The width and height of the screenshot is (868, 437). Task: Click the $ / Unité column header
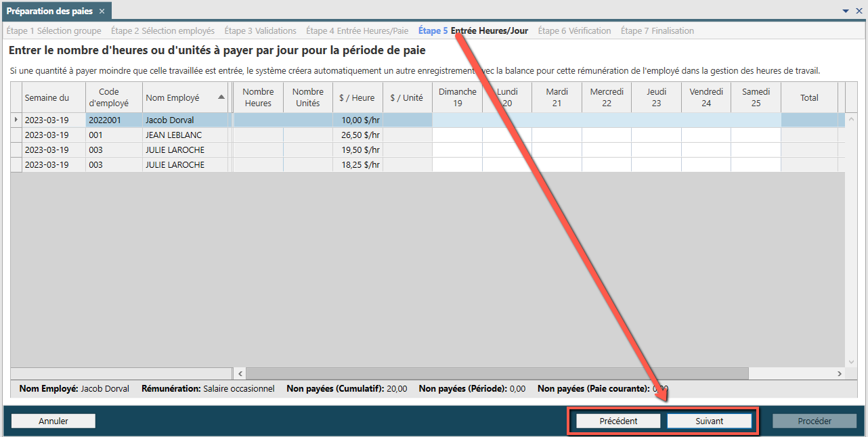408,97
